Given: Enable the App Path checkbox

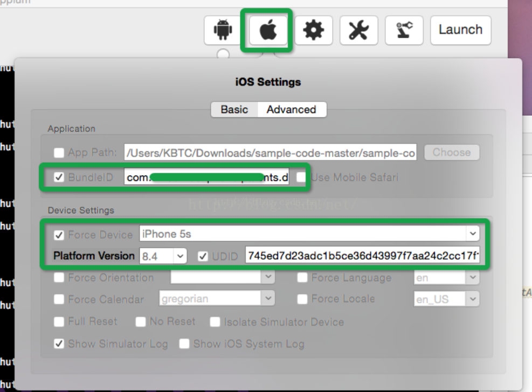Looking at the screenshot, I should pos(59,153).
